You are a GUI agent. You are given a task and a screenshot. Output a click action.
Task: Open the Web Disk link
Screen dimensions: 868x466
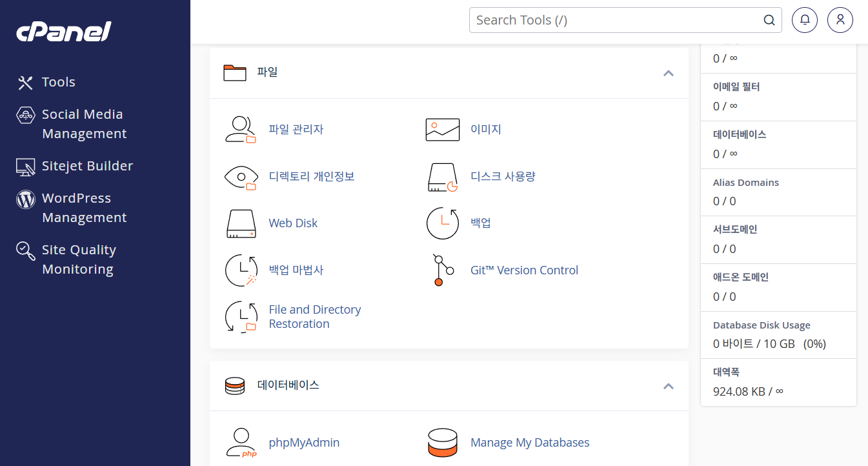pos(293,223)
